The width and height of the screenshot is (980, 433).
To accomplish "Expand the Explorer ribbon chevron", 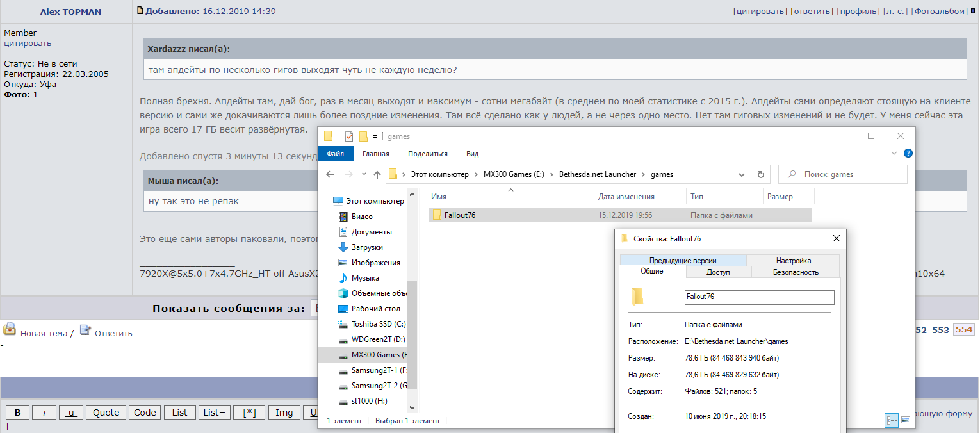I will [x=895, y=153].
